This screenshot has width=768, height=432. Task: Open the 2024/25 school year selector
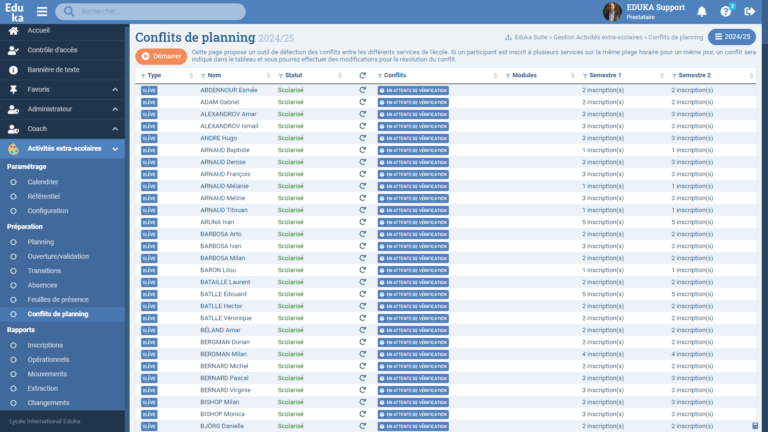(732, 37)
